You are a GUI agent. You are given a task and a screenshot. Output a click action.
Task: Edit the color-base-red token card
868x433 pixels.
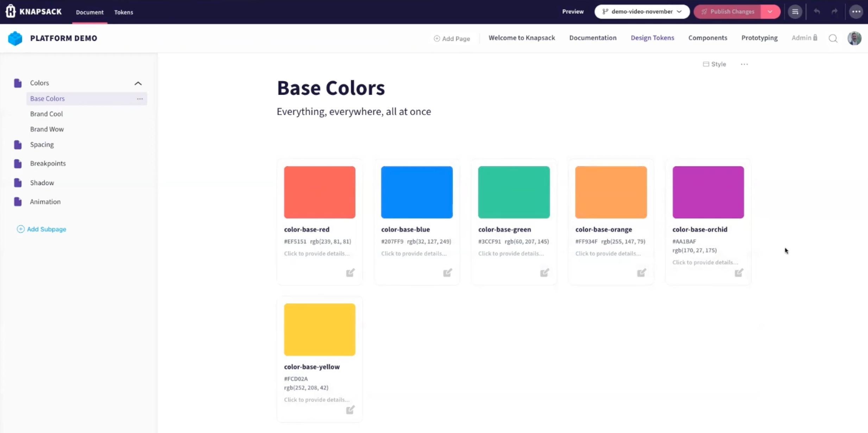(x=350, y=272)
